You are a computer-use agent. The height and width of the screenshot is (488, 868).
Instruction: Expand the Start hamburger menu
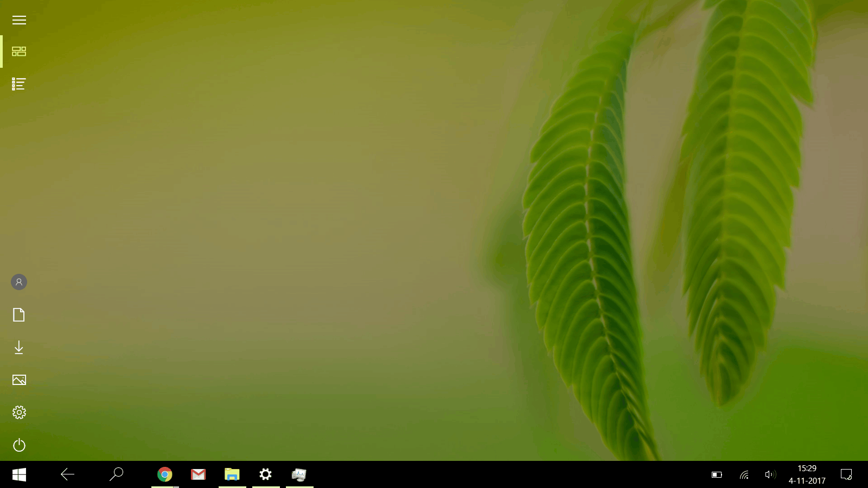[19, 20]
